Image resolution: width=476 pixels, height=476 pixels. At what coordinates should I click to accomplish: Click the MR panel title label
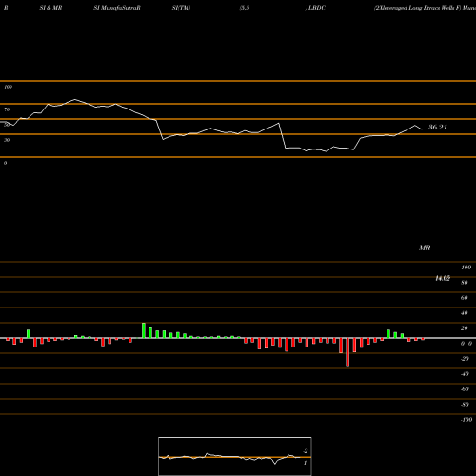[425, 248]
